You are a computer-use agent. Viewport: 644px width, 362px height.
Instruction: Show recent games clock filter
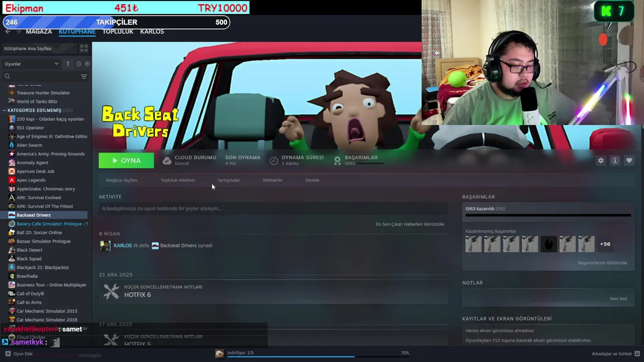coord(78,64)
